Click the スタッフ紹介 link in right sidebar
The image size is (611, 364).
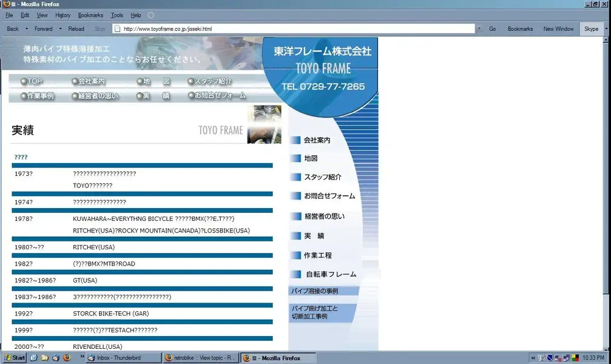tap(316, 177)
